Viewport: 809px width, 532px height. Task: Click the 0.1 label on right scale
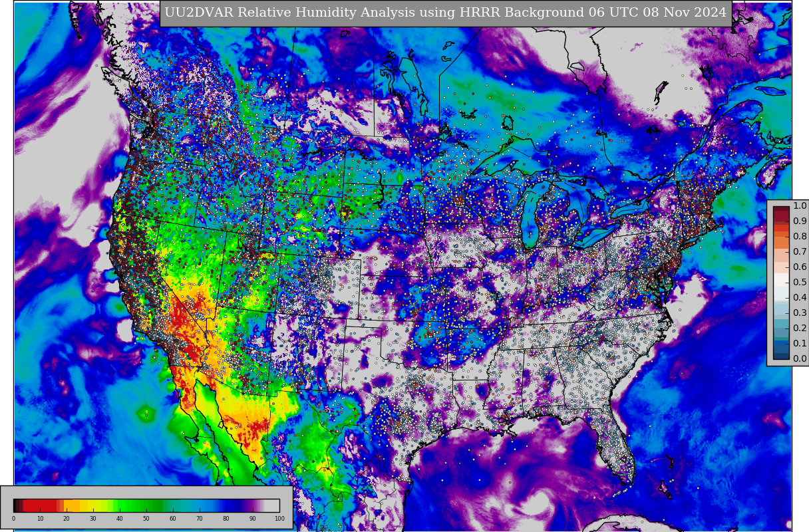tap(800, 344)
